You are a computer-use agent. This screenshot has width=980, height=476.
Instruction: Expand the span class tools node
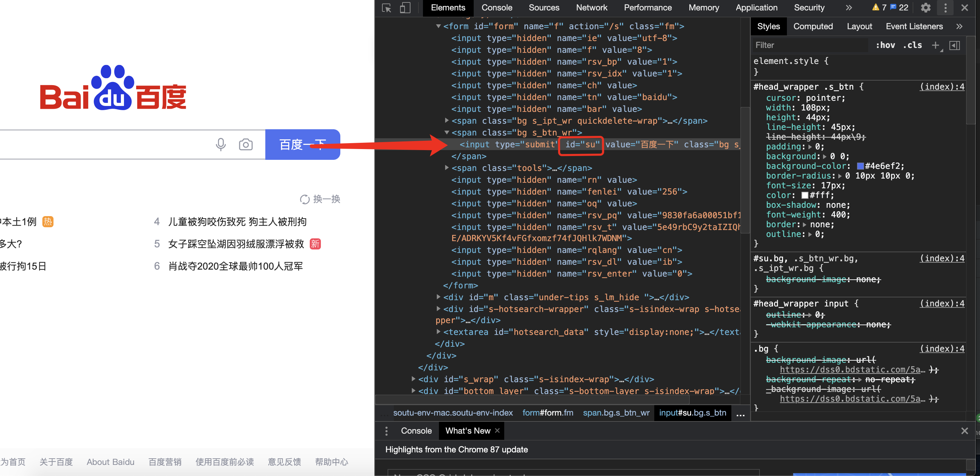[x=447, y=168]
